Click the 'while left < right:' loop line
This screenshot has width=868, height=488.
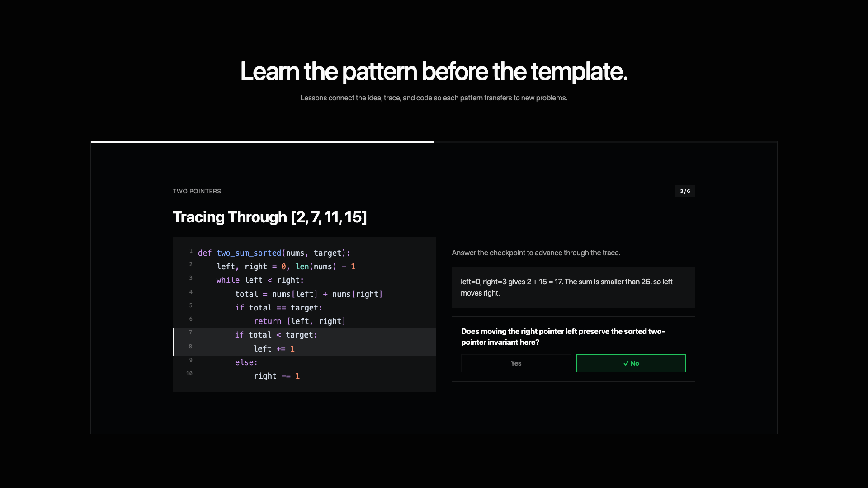click(x=260, y=280)
